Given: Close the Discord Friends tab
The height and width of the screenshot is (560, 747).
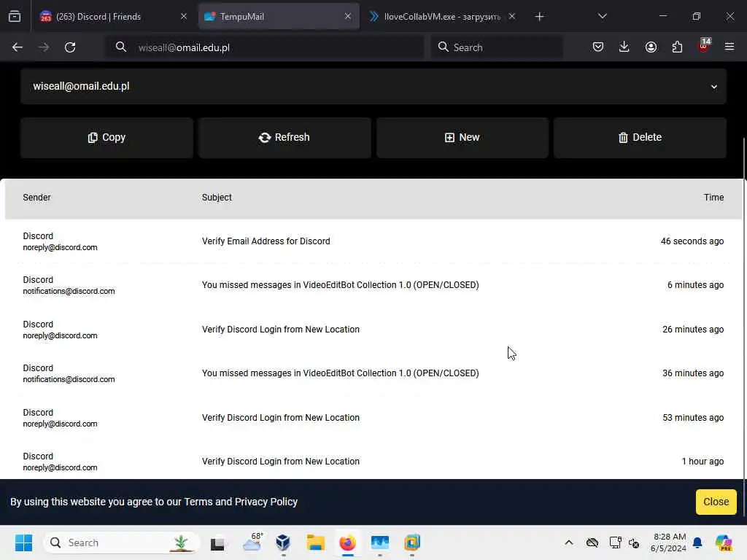Looking at the screenshot, I should click(x=183, y=17).
